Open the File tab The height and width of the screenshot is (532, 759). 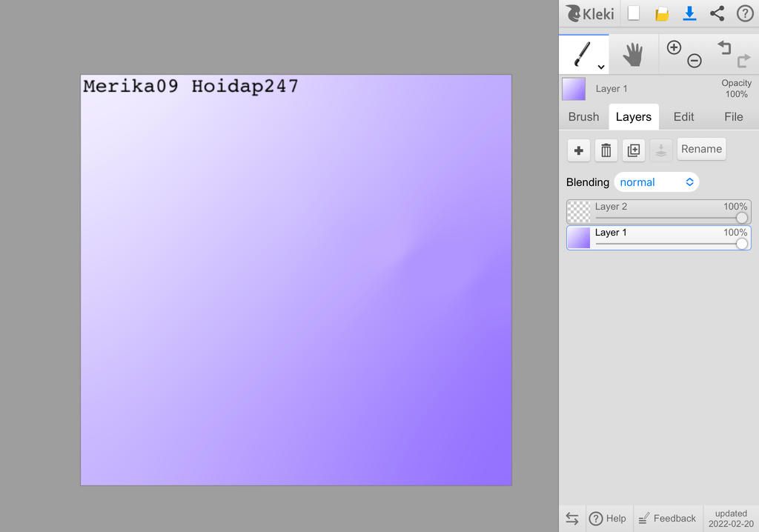click(733, 116)
